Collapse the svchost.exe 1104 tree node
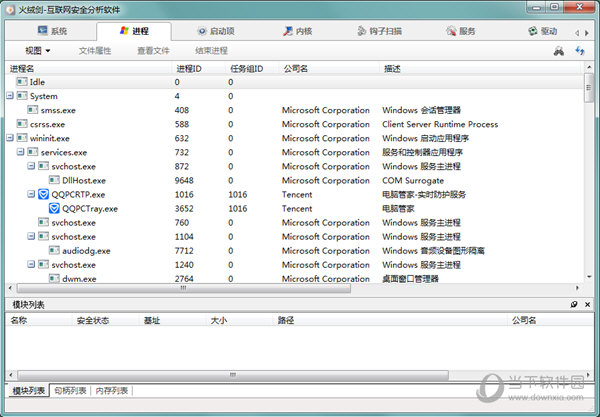 pos(31,236)
